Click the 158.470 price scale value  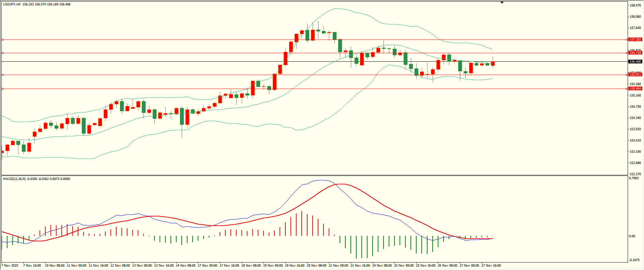[635, 5]
